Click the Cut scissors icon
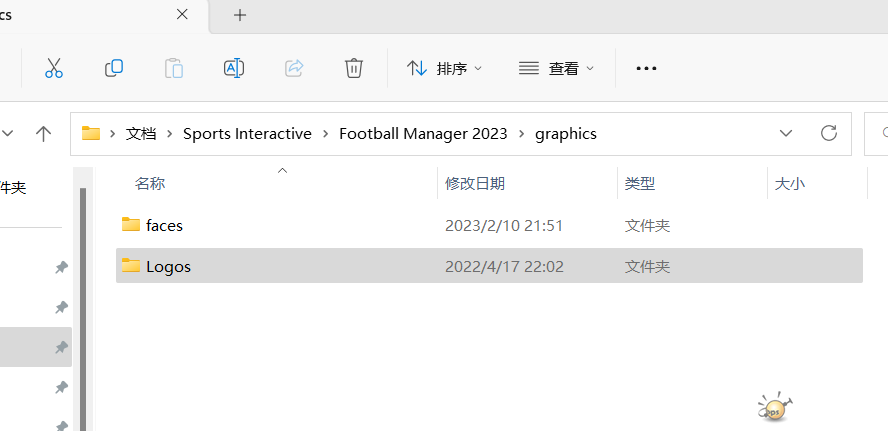This screenshot has width=888, height=431. (x=54, y=69)
